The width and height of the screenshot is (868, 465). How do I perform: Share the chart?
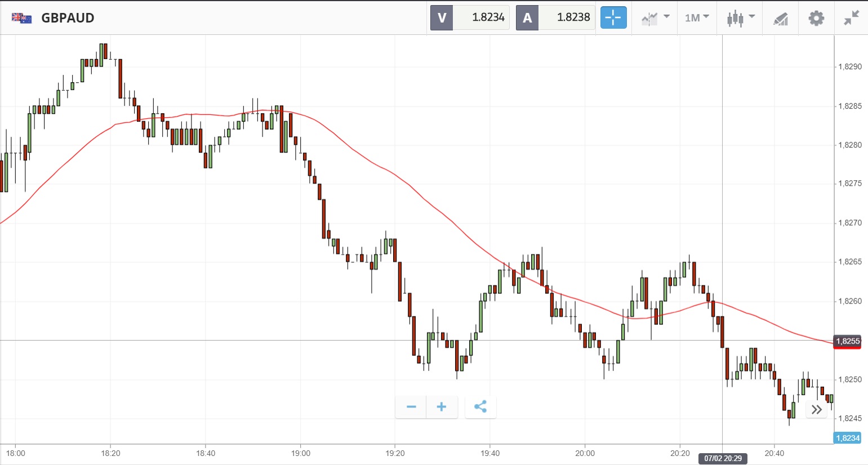(x=480, y=407)
